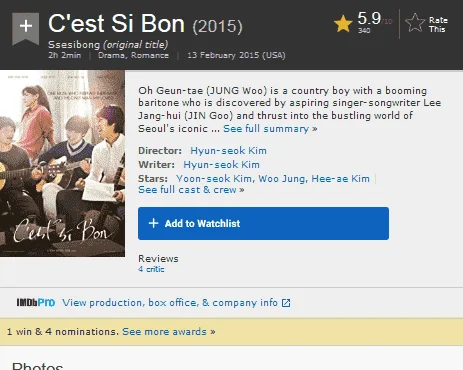Viewport: 463px width, 370px height.
Task: Open Hee-ae Kim actor link
Action: coord(340,179)
